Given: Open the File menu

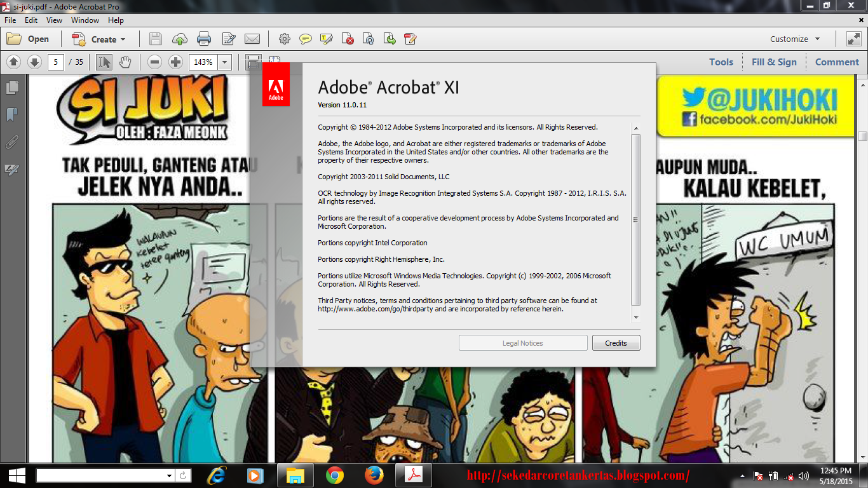Looking at the screenshot, I should click(x=10, y=20).
